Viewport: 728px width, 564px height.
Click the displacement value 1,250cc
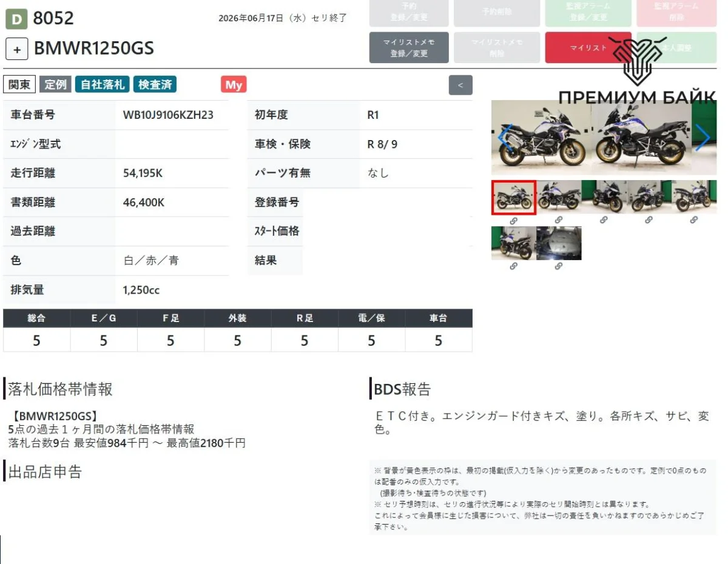click(141, 290)
